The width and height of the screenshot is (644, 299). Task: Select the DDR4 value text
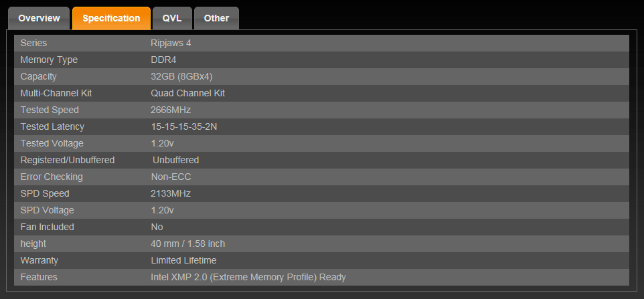(163, 60)
